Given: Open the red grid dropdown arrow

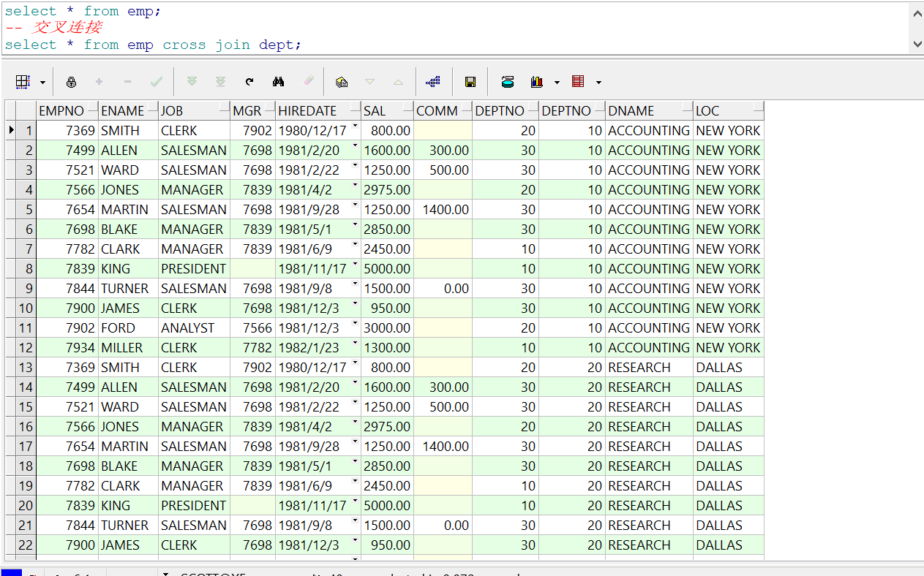Looking at the screenshot, I should [598, 83].
